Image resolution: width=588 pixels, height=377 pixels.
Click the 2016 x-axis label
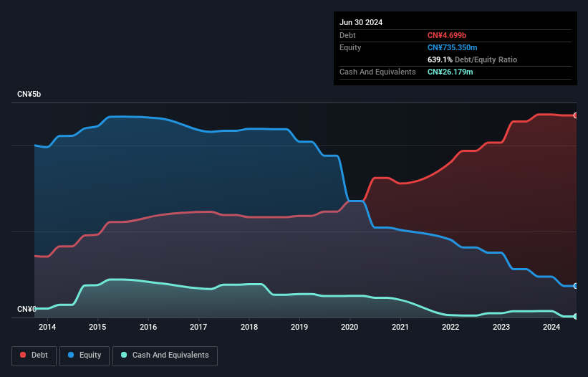point(148,327)
